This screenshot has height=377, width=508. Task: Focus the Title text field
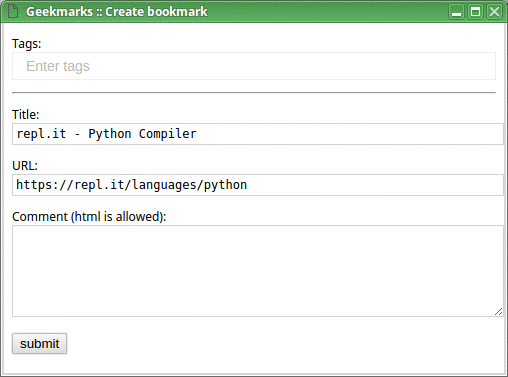pos(258,134)
